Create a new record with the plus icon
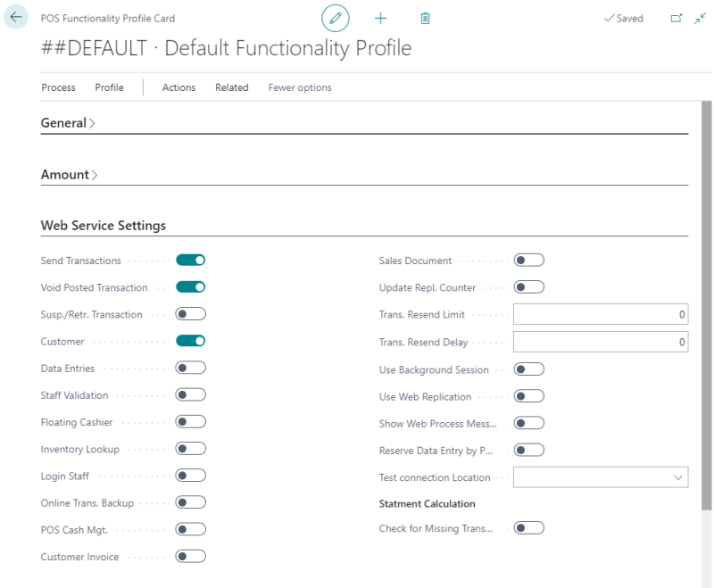The width and height of the screenshot is (714, 588). (380, 18)
